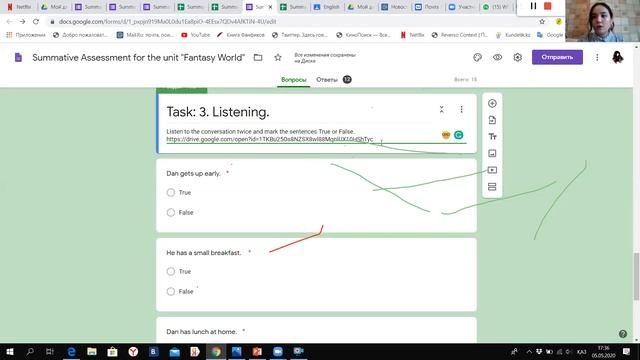The height and width of the screenshot is (360, 640).
Task: Bookmark this page with the star
Action: [x=542, y=21]
